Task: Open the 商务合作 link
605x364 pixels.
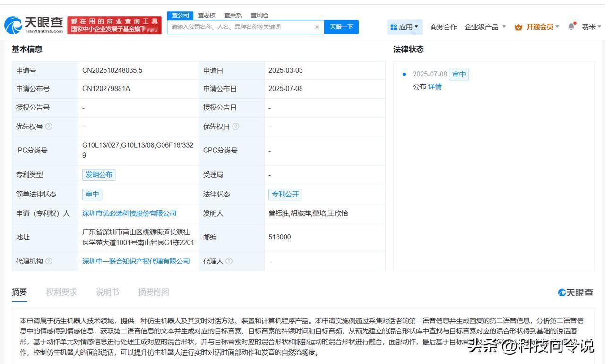Action: pyautogui.click(x=443, y=27)
